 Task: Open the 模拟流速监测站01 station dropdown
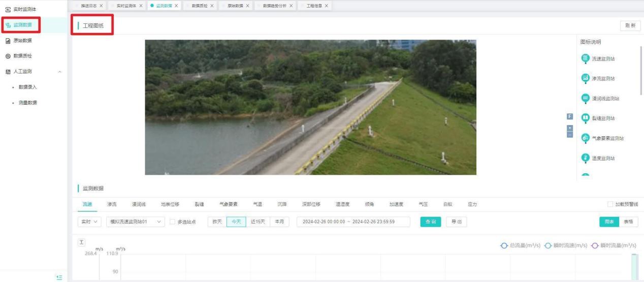(x=135, y=222)
